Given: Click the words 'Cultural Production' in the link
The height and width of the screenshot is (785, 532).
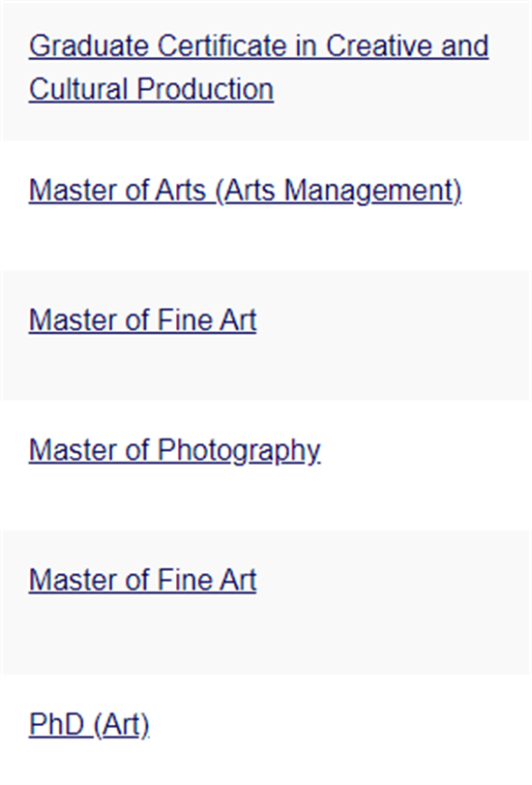Looking at the screenshot, I should point(151,89).
